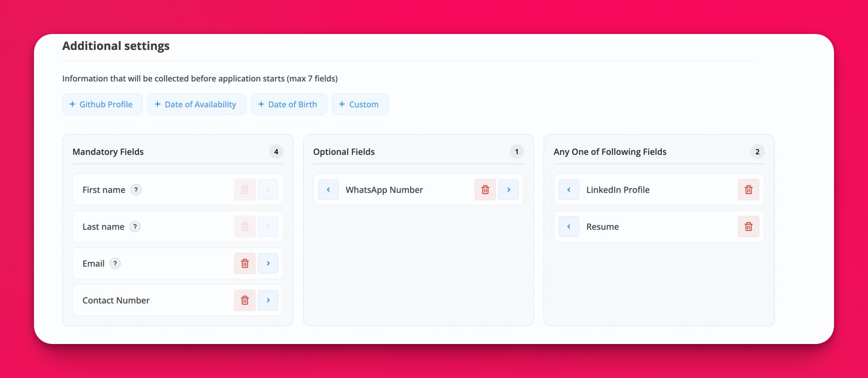Move Email to the right column
The height and width of the screenshot is (378, 868).
[268, 263]
